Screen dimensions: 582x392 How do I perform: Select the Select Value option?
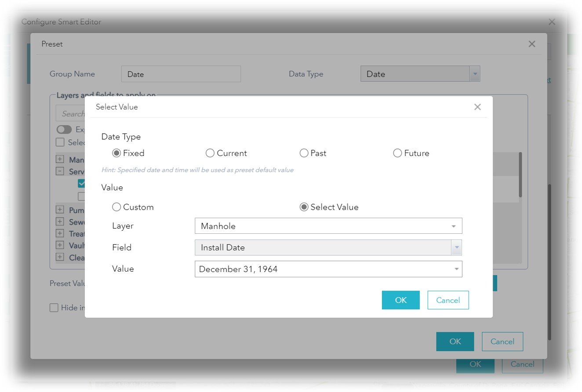(304, 207)
